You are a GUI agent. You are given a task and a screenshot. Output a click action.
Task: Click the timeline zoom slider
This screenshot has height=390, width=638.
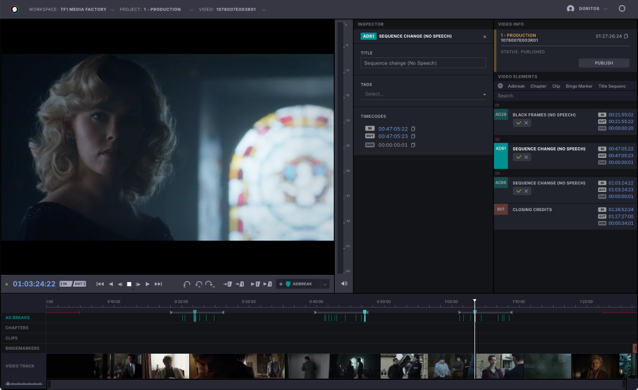click(x=24, y=383)
